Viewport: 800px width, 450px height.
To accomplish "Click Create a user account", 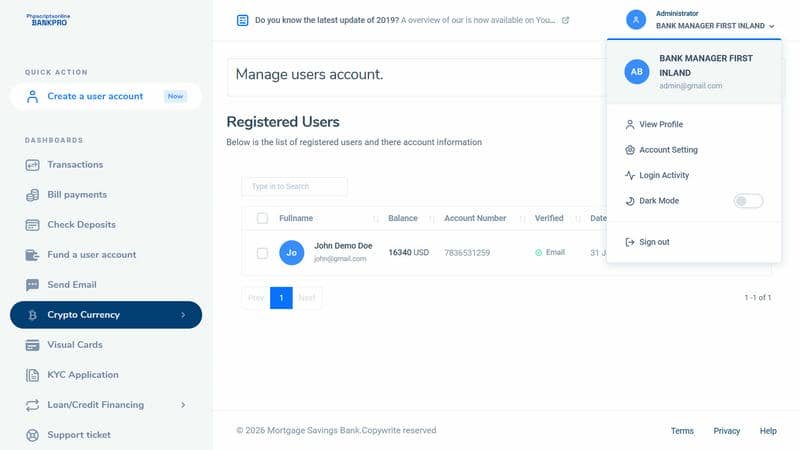I will point(95,96).
